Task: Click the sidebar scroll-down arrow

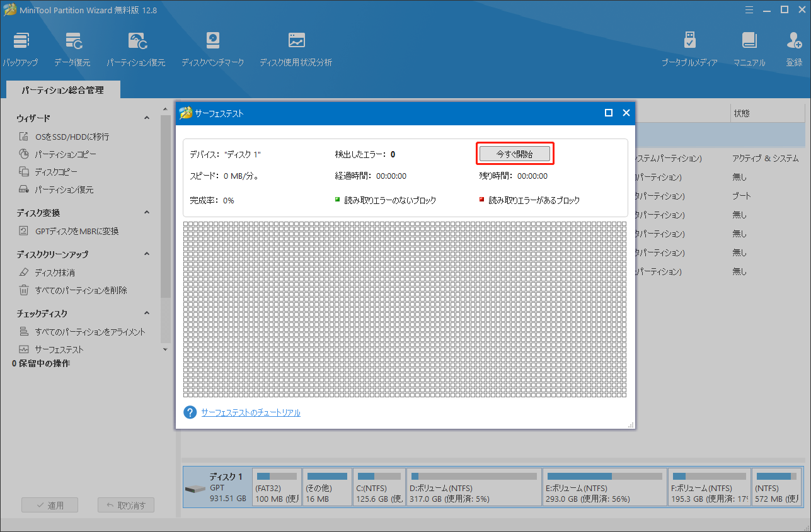Action: 166,349
